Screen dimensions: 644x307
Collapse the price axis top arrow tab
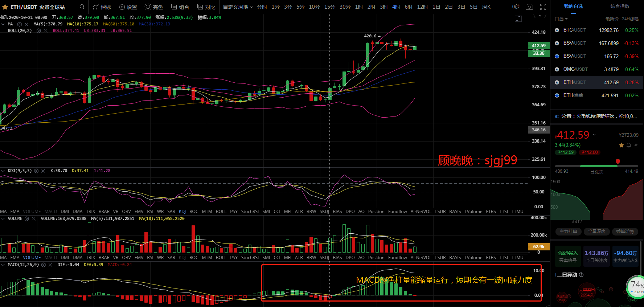(540, 16)
